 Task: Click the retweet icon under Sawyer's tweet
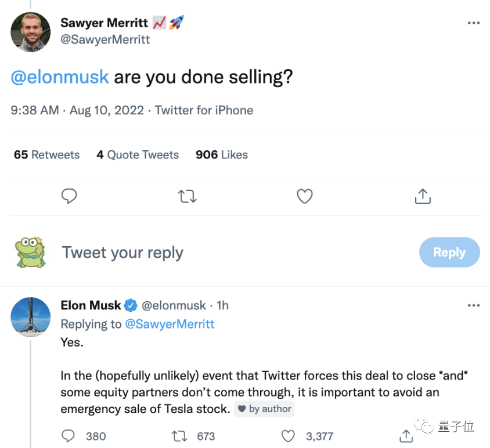coord(187,197)
